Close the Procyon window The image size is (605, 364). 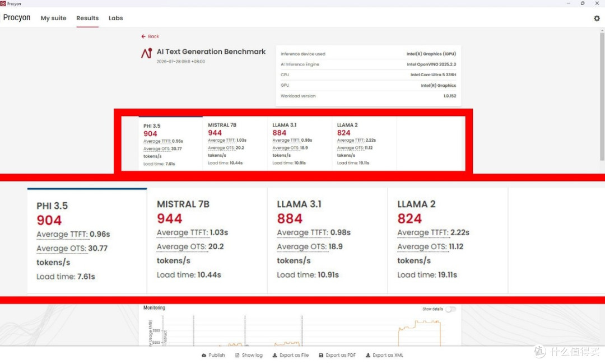click(597, 3)
